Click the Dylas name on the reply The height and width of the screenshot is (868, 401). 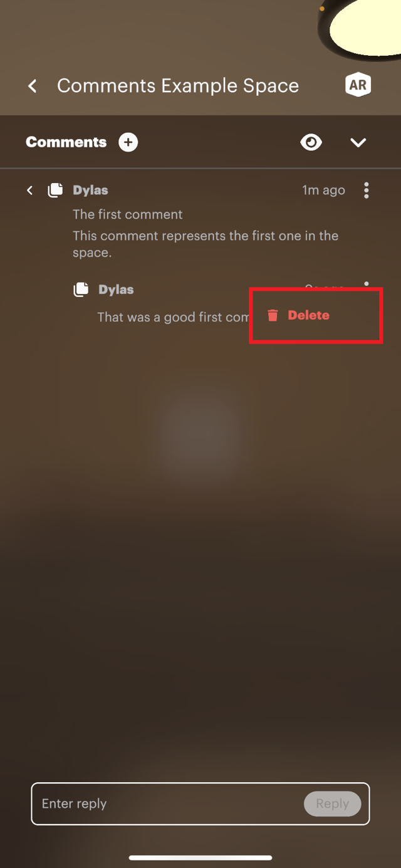116,290
